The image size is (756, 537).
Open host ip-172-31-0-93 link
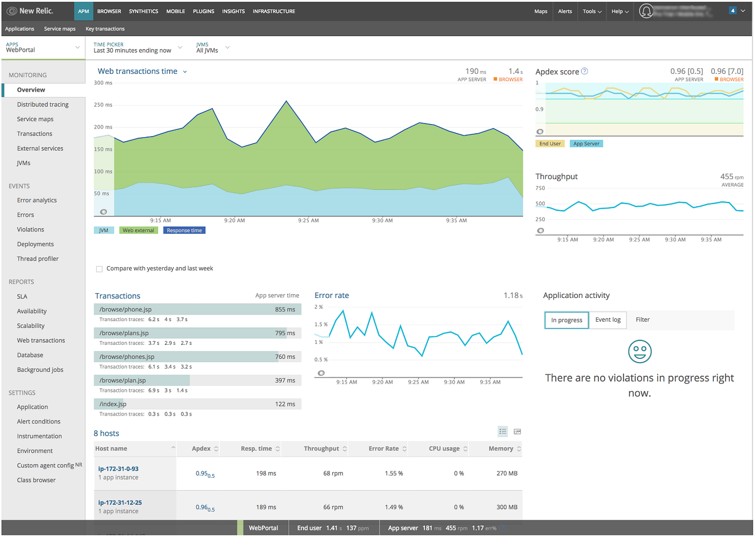[118, 469]
